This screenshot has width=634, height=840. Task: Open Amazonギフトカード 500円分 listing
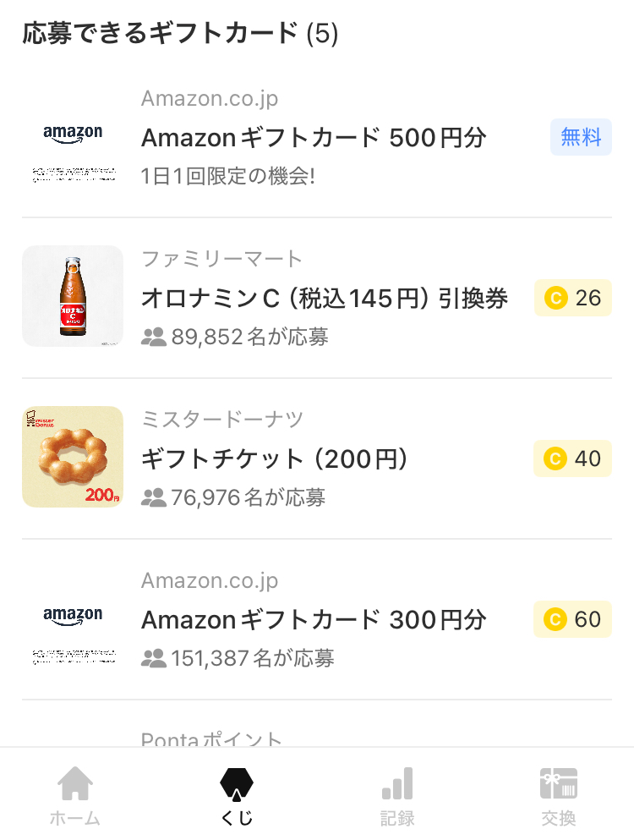pyautogui.click(x=314, y=137)
